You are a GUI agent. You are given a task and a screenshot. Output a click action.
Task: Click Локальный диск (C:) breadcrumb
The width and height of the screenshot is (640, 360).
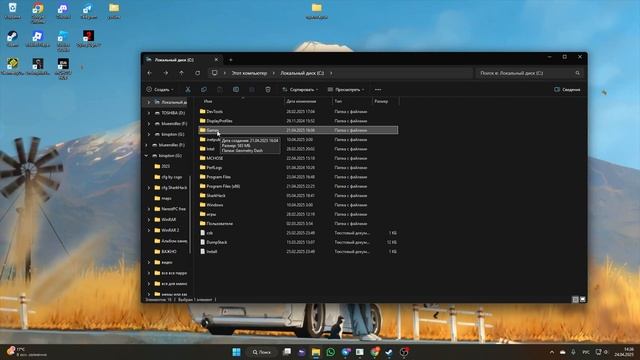tap(302, 73)
